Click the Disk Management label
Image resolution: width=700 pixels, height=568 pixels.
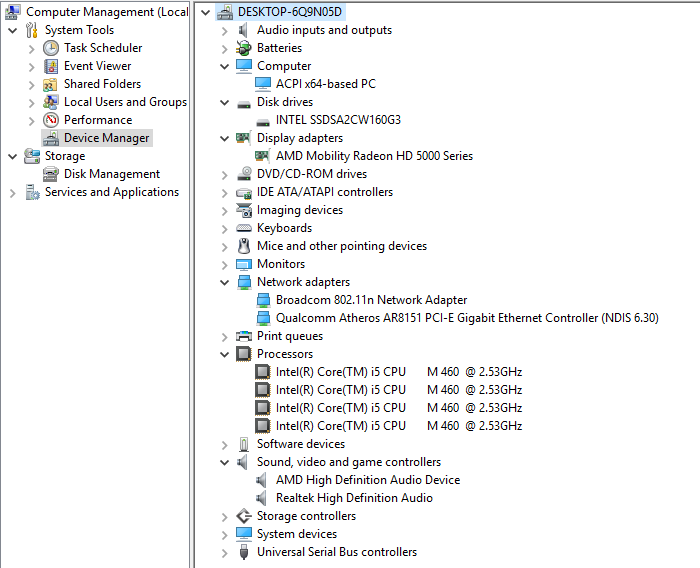pyautogui.click(x=112, y=174)
